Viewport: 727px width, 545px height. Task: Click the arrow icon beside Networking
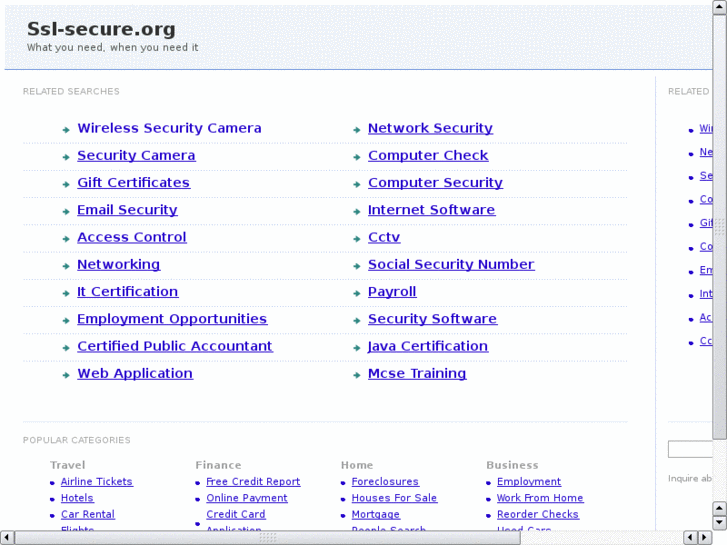66,266
